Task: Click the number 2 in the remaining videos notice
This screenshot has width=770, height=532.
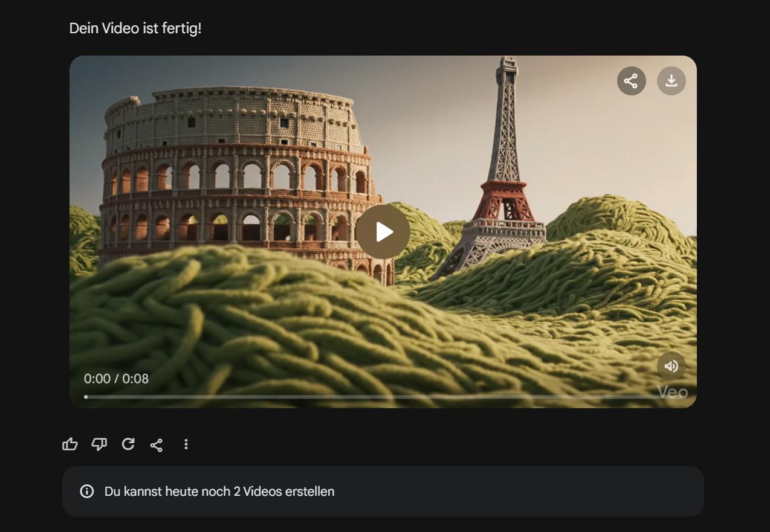Action: (x=237, y=492)
